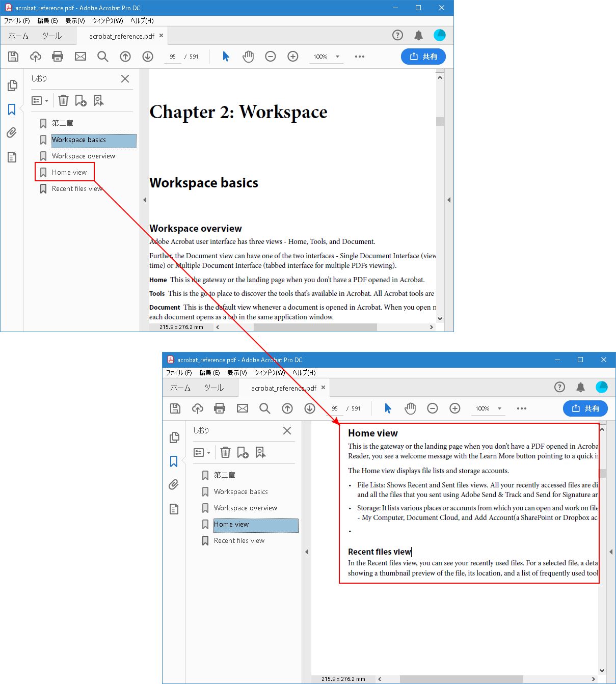Click the account avatar in upper window
Image resolution: width=616 pixels, height=684 pixels.
point(439,35)
